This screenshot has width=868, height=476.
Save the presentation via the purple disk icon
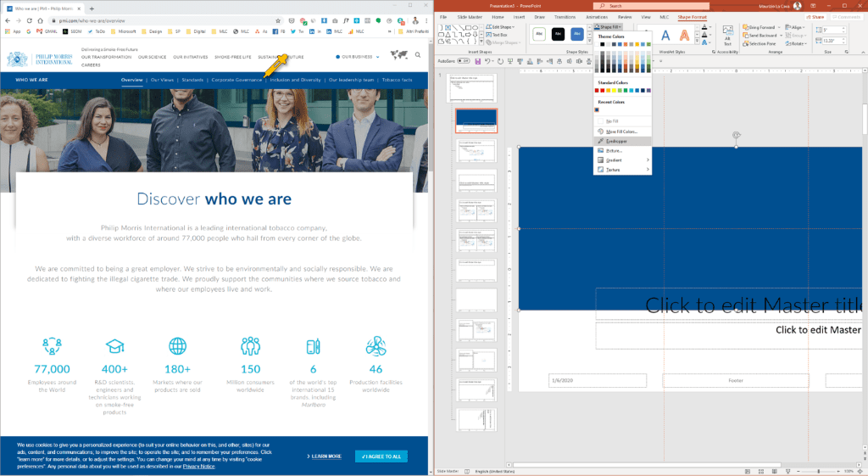click(478, 61)
